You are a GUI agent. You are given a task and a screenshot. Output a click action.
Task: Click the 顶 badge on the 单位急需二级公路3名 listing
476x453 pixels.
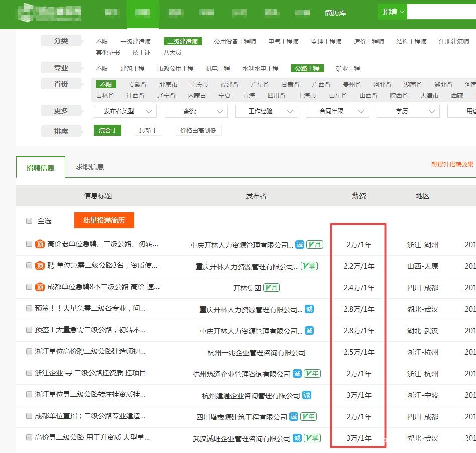[40, 265]
